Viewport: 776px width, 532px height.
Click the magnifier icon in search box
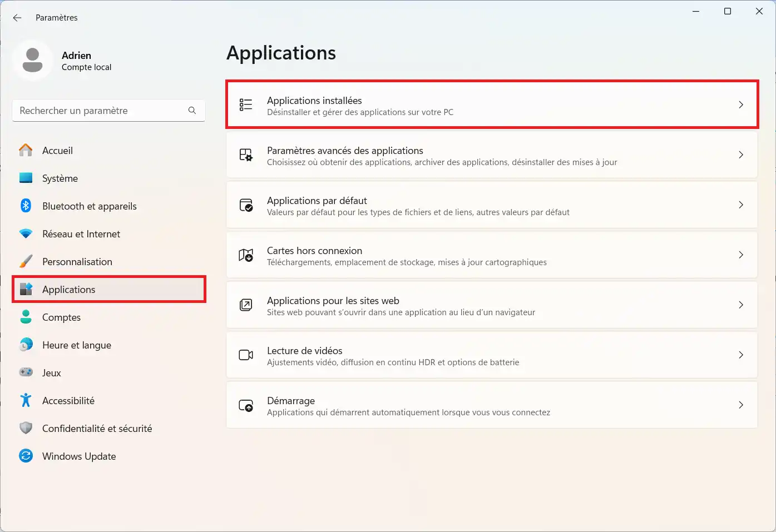pyautogui.click(x=192, y=111)
